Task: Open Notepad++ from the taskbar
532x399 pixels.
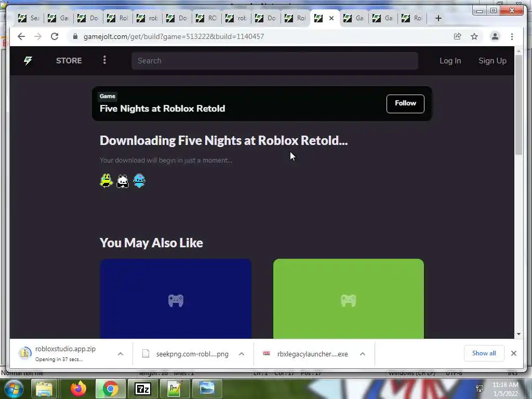Action: (175, 389)
